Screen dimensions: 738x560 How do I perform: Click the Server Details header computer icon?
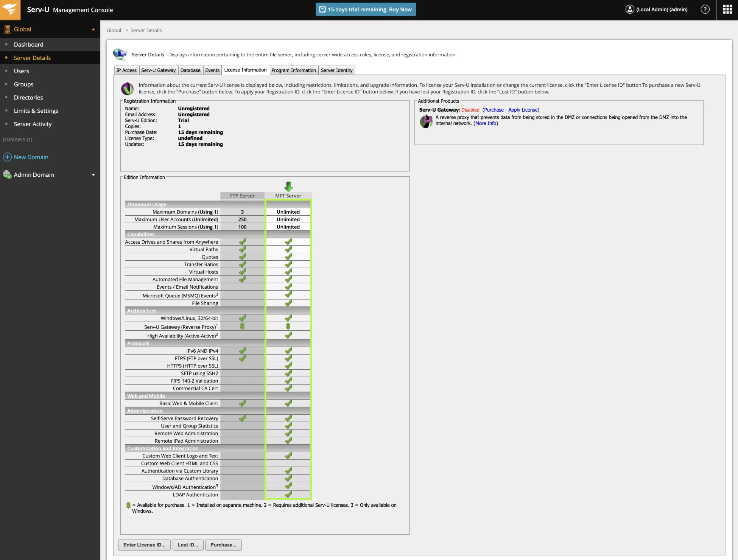[x=120, y=54]
